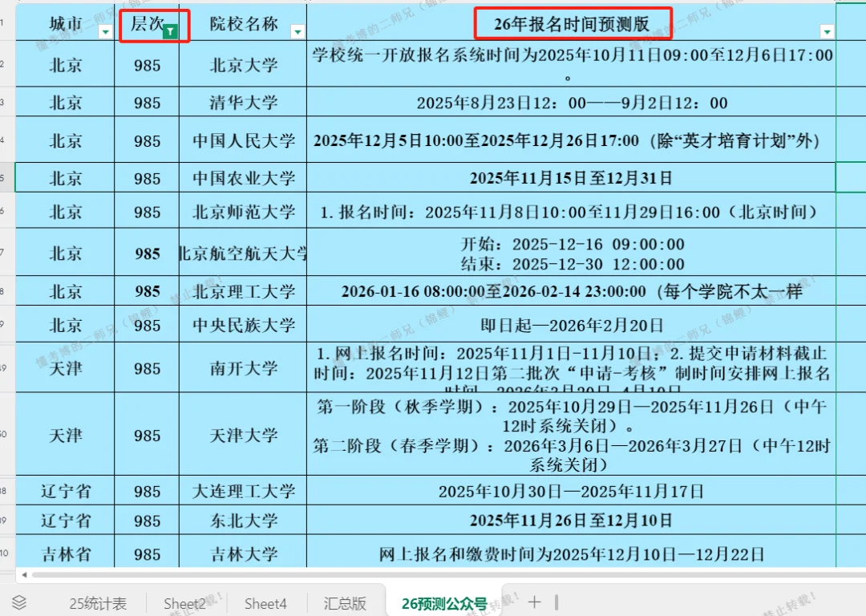Screen dimensions: 866x616
Task: Open the 院校名称 column filter dropdown
Action: (x=297, y=32)
